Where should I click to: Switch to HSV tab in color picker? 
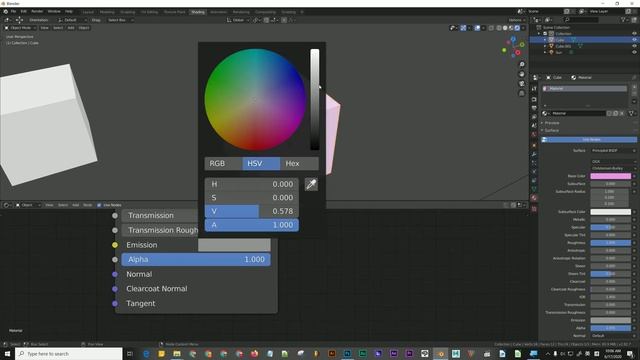(261, 163)
